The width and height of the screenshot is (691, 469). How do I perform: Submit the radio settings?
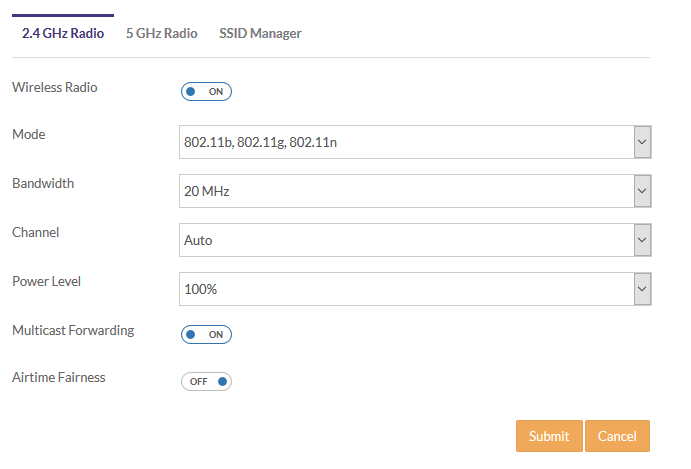coord(549,436)
